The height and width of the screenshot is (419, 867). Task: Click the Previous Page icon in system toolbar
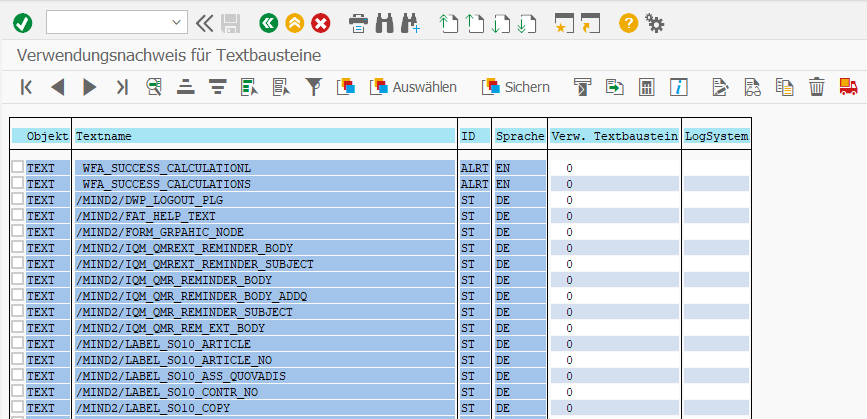point(475,23)
